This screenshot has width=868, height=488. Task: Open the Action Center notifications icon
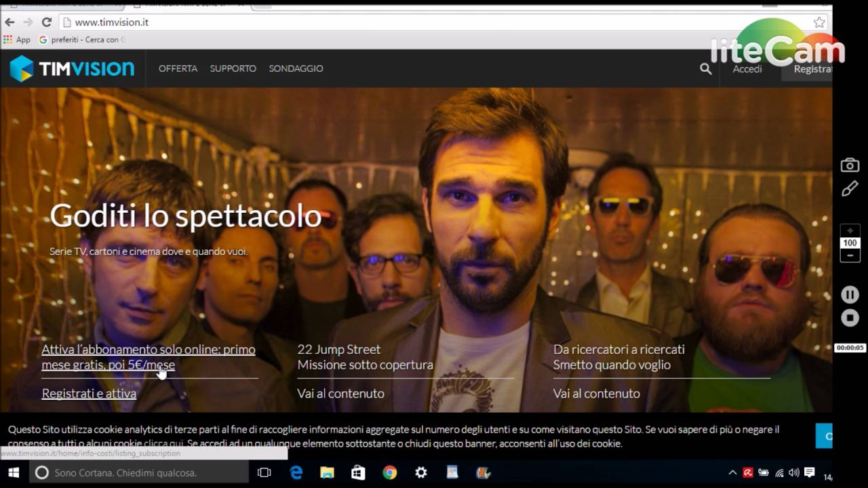tap(809, 472)
